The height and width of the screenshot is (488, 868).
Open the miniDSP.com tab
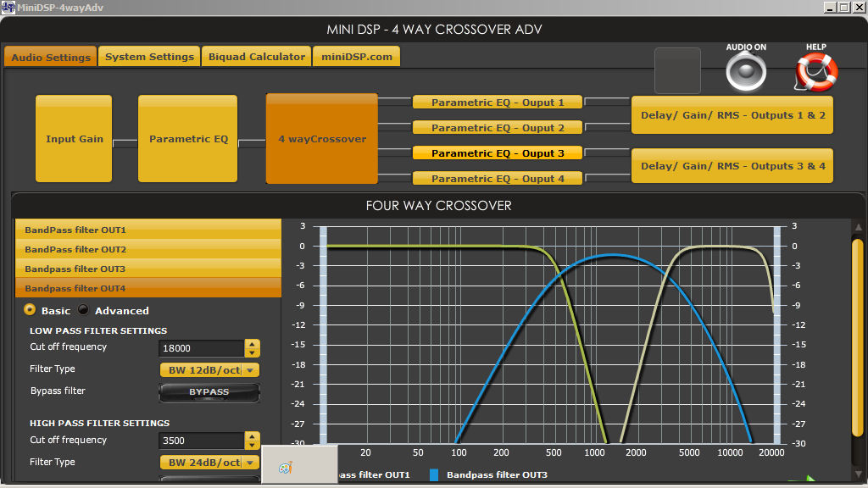(357, 57)
